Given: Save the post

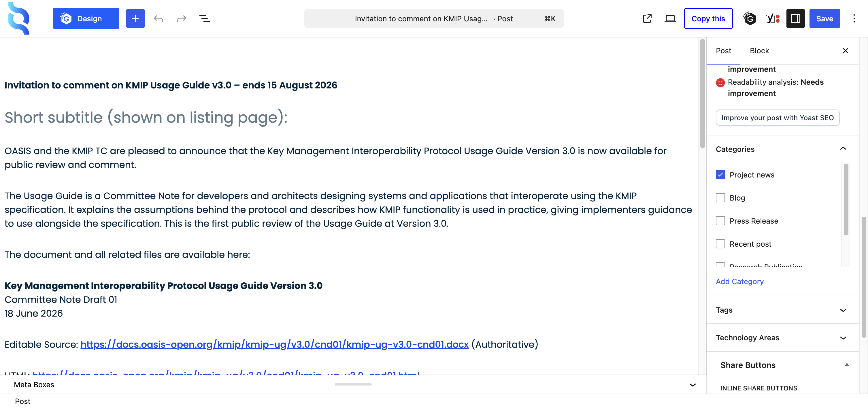Looking at the screenshot, I should [x=824, y=18].
